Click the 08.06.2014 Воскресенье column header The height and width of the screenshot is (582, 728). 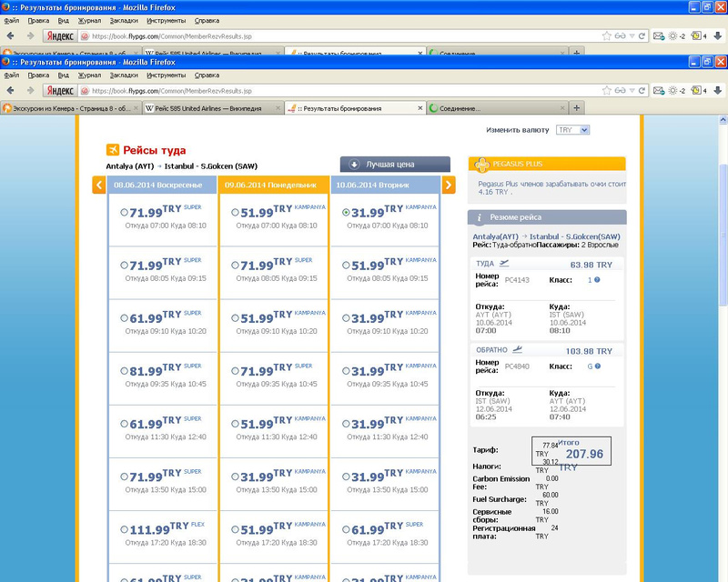coord(163,185)
